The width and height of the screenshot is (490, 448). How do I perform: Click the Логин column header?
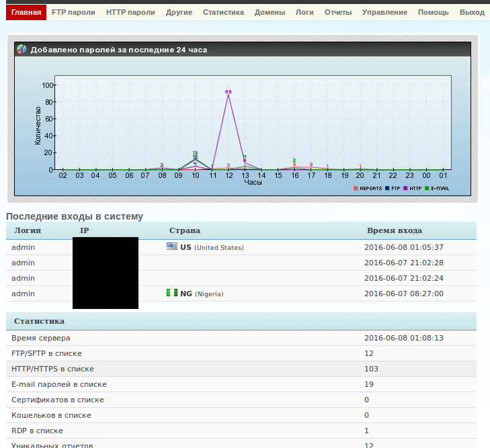(x=28, y=230)
